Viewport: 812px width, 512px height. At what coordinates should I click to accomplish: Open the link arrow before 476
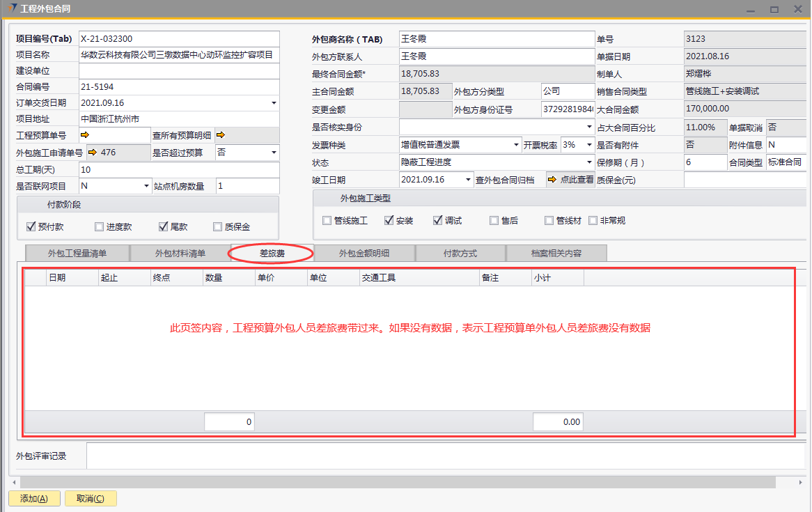(x=91, y=153)
